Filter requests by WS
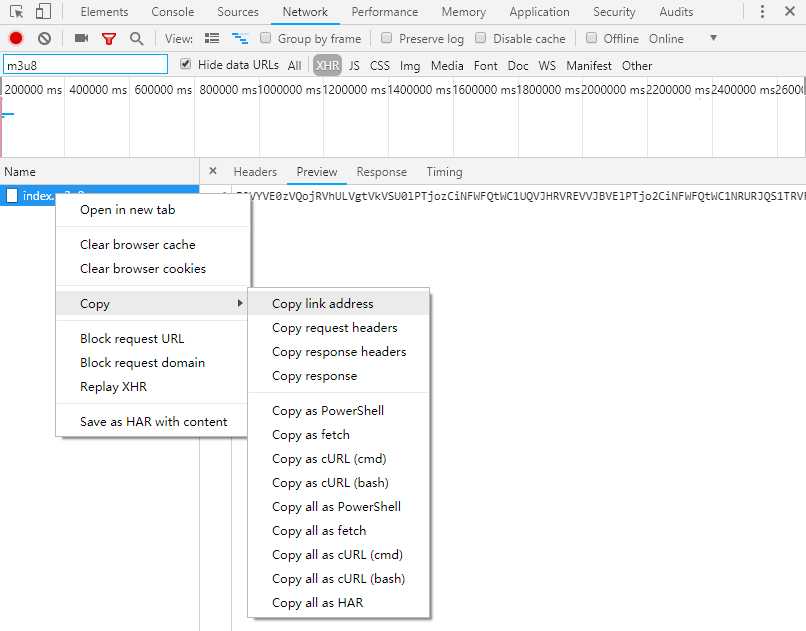The image size is (806, 631). (x=547, y=65)
